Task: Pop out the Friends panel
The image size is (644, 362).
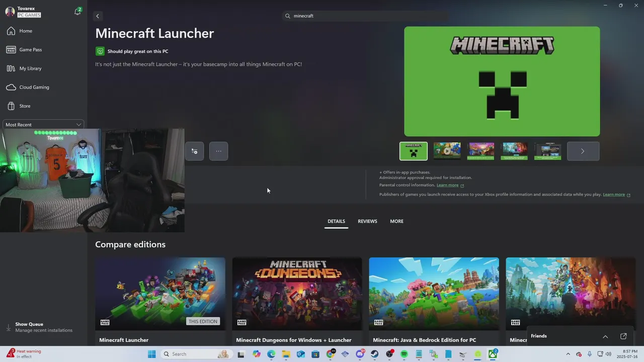Action: pyautogui.click(x=623, y=336)
